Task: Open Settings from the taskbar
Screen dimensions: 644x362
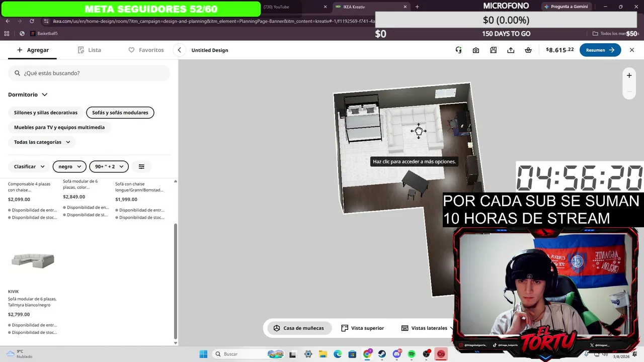Action: pyautogui.click(x=308, y=354)
